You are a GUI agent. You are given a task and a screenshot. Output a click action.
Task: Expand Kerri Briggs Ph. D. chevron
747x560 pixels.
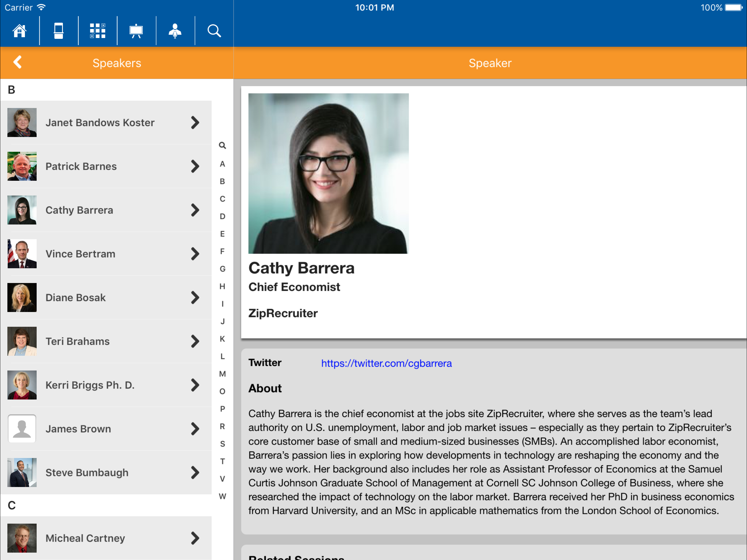[195, 385]
